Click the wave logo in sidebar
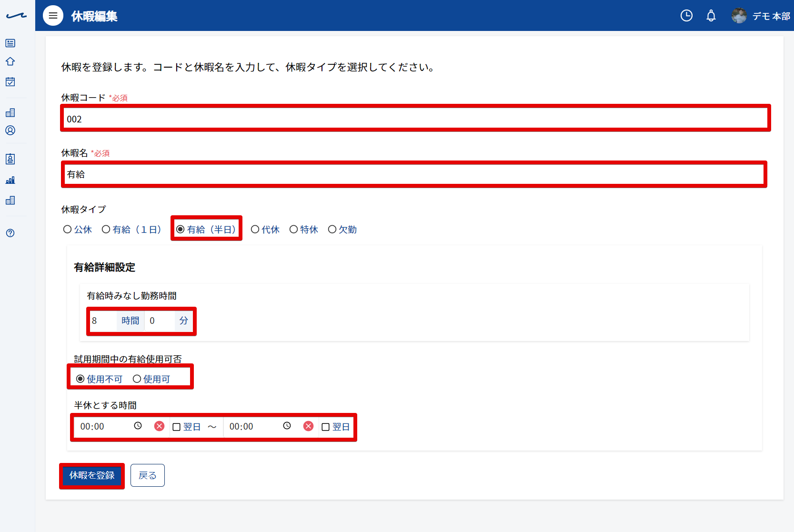This screenshot has width=794, height=532. tap(16, 16)
